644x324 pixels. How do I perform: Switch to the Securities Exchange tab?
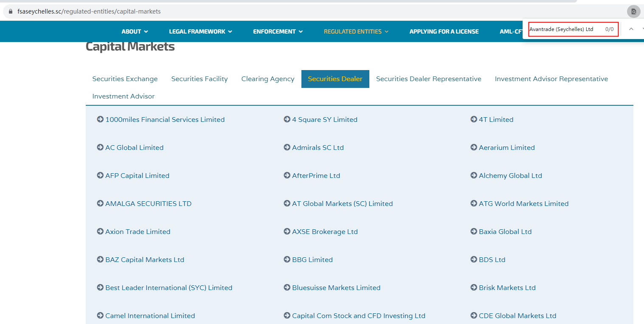pos(125,79)
